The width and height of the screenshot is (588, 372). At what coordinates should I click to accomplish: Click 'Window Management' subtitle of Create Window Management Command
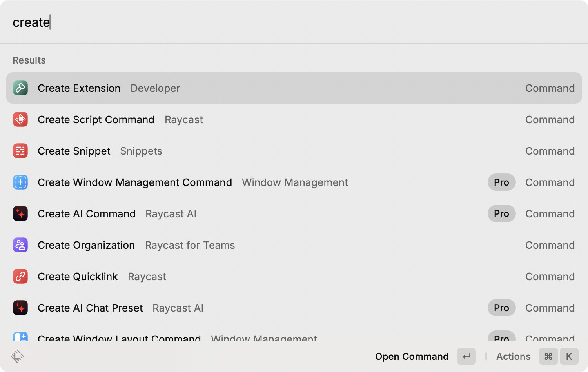click(295, 182)
